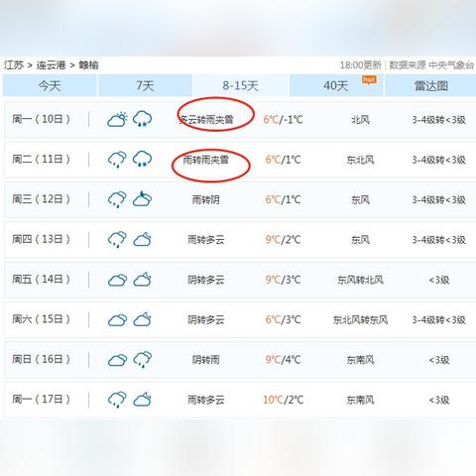Click the rain icon for 周一（17日）
The width and height of the screenshot is (476, 476).
[117, 400]
